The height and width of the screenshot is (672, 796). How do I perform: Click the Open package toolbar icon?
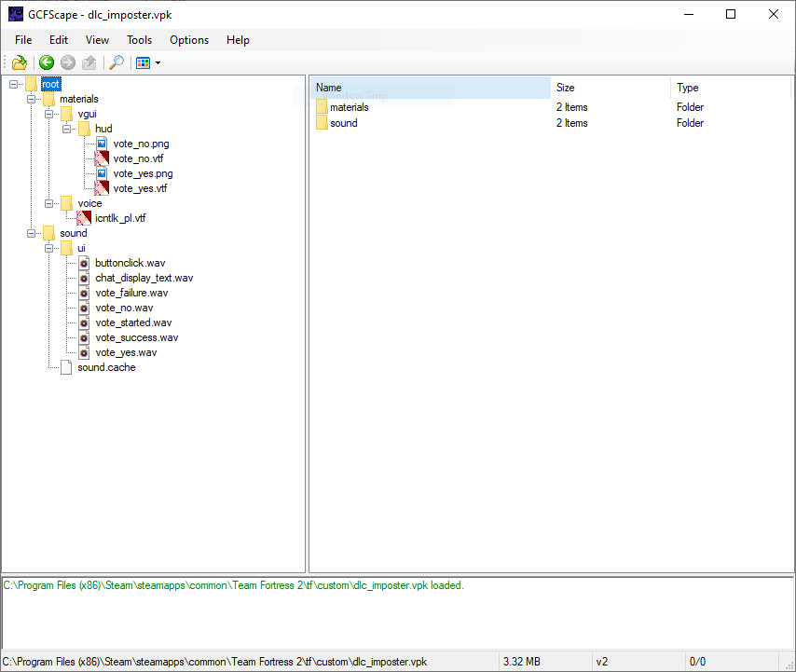20,62
